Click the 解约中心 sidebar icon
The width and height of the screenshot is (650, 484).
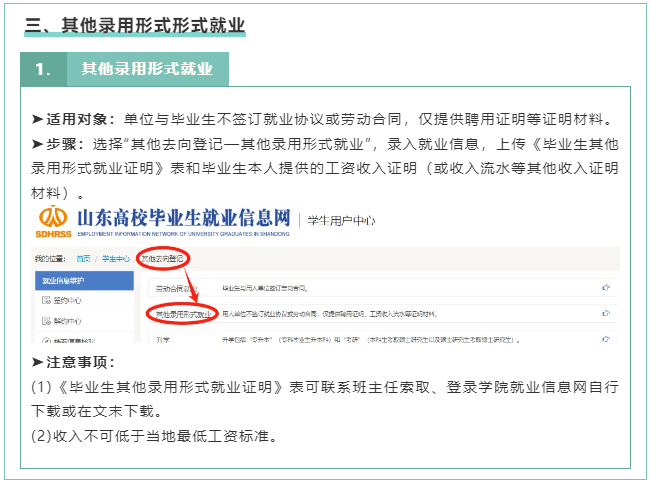pyautogui.click(x=45, y=323)
